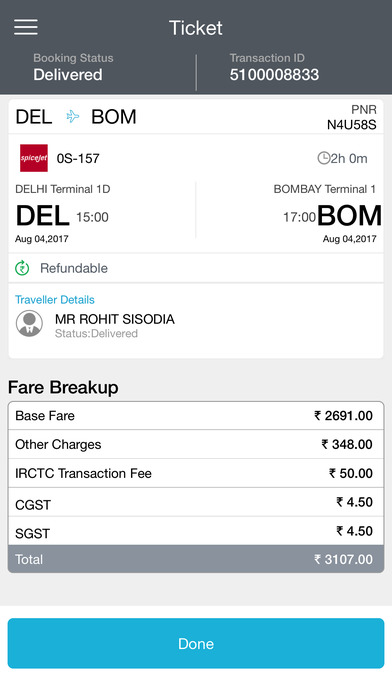This screenshot has height=696, width=392.
Task: Tap the traveller avatar icon
Action: pyautogui.click(x=29, y=324)
